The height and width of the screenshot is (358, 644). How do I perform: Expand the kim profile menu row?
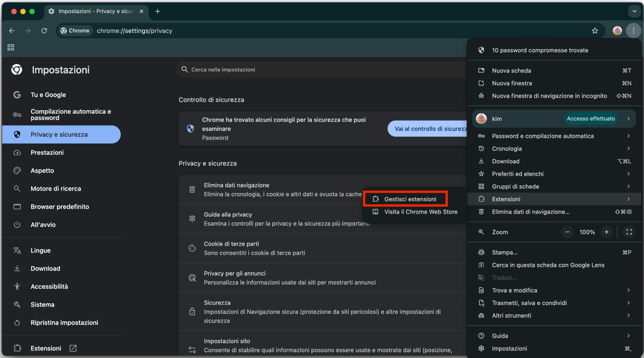pos(554,119)
